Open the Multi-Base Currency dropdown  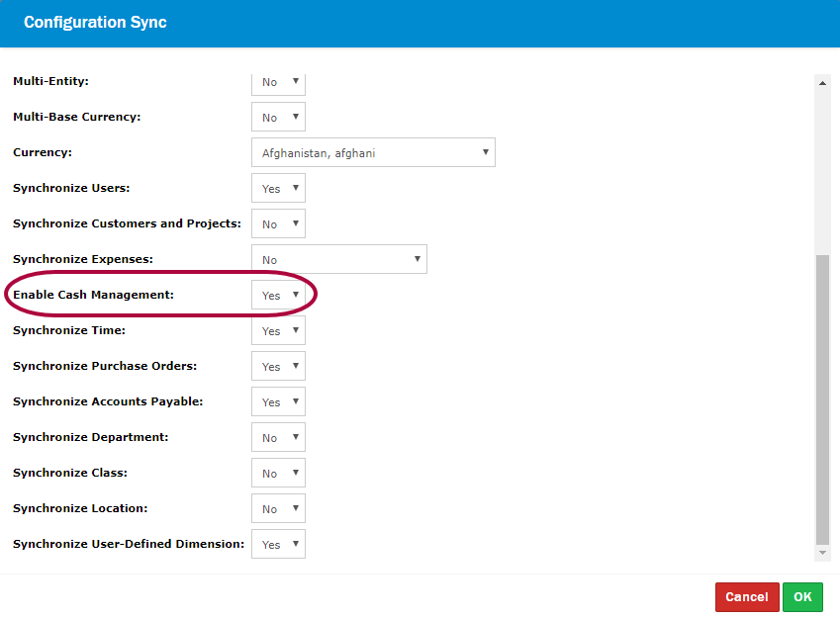[278, 118]
